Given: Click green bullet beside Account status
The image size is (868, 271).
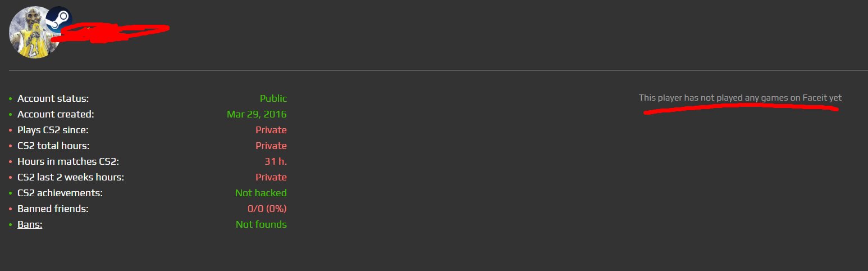Looking at the screenshot, I should point(10,99).
